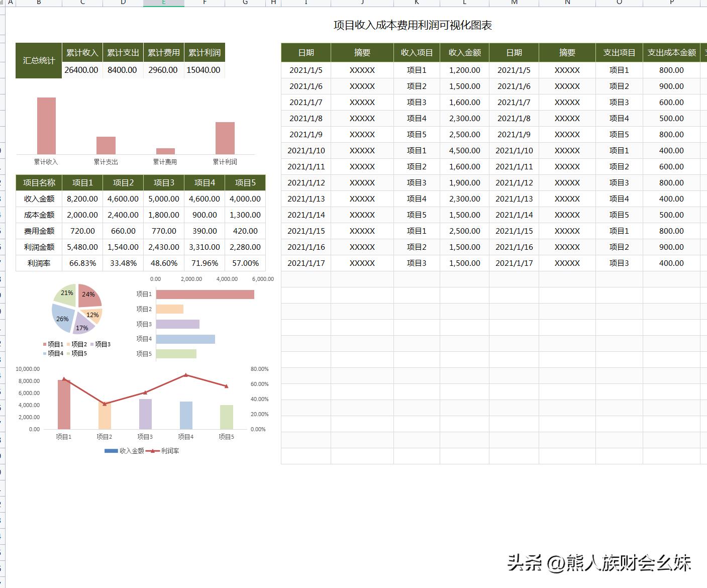Image resolution: width=707 pixels, height=588 pixels.
Task: Click the 利润率 legend item below the combo chart
Action: [169, 451]
